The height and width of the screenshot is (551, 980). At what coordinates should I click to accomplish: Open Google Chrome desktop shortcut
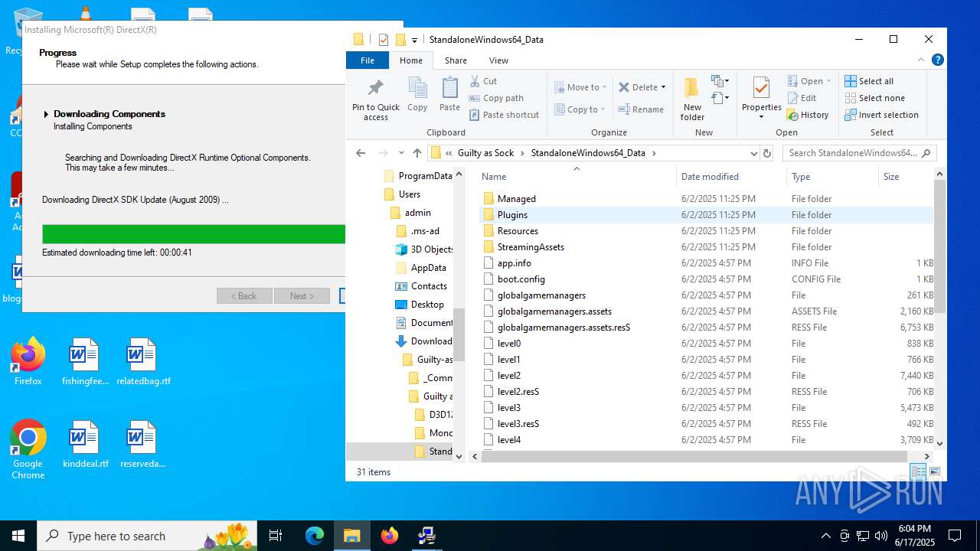28,450
